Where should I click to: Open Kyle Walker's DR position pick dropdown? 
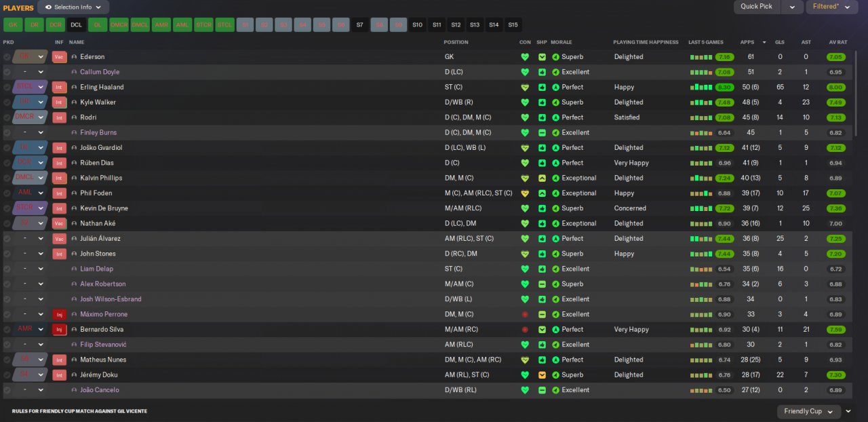(30, 102)
